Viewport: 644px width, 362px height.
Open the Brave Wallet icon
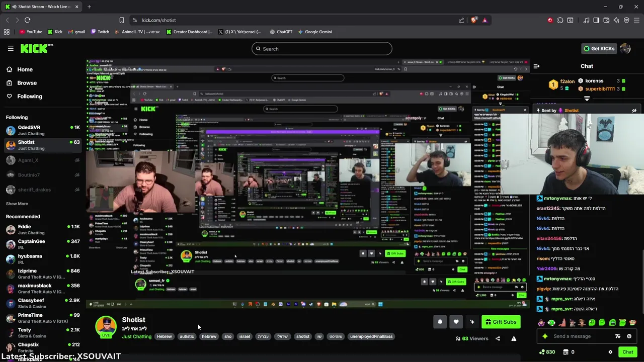point(606,20)
